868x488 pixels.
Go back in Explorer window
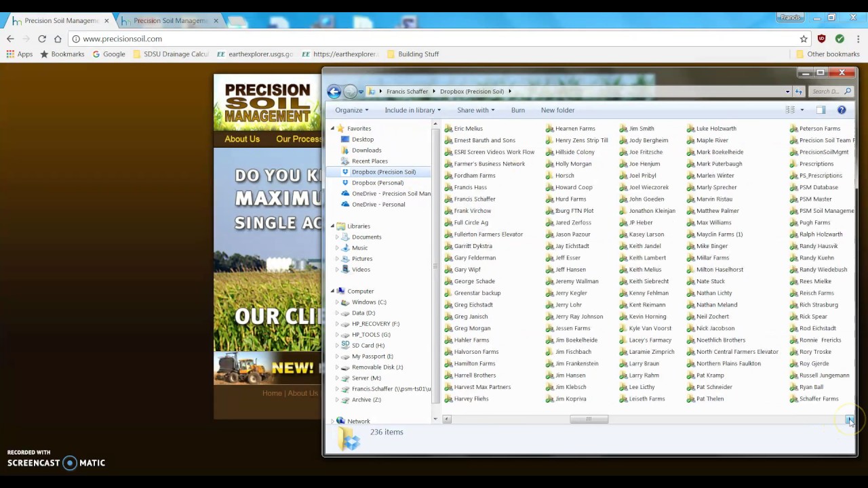click(334, 91)
